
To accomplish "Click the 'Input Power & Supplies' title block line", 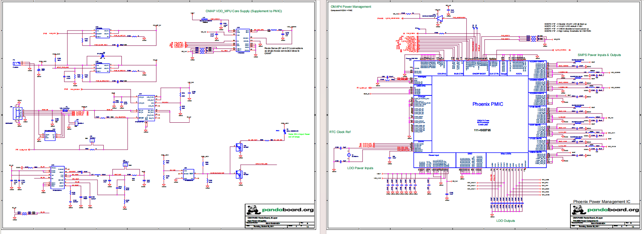I will pos(257,221).
